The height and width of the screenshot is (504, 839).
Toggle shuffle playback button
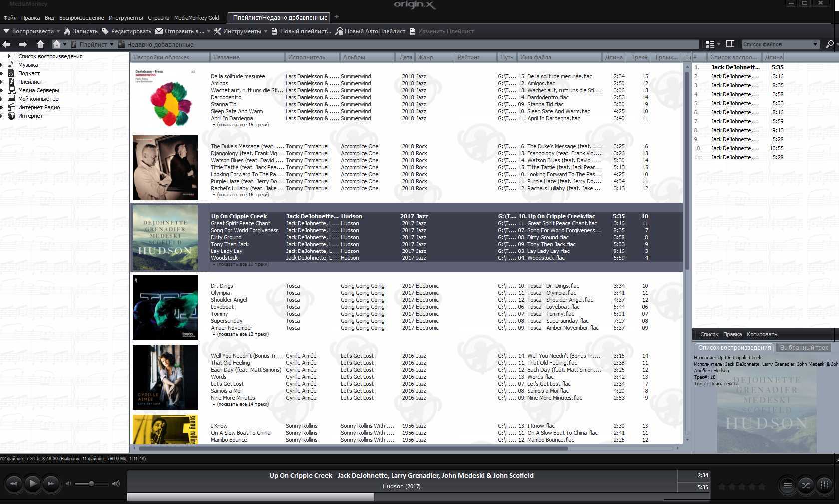pos(806,485)
